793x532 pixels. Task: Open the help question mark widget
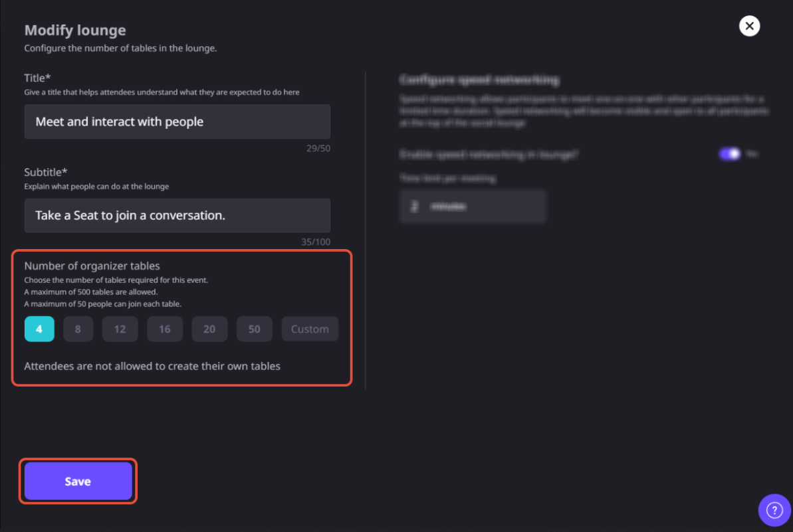[774, 510]
